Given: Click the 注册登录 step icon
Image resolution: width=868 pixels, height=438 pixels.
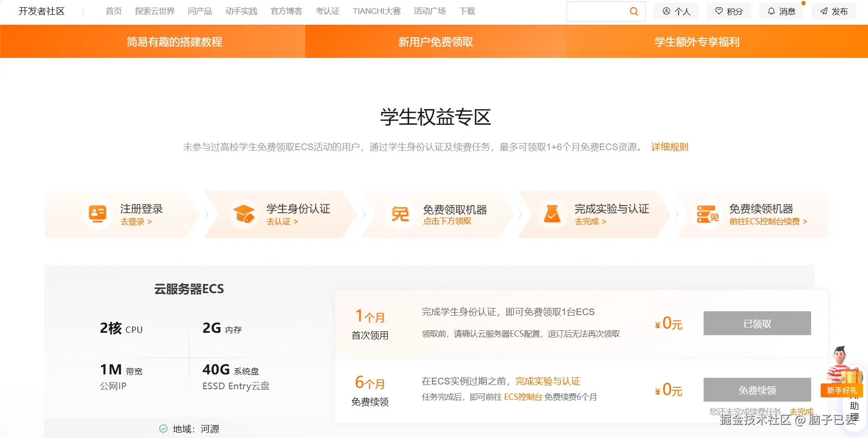Looking at the screenshot, I should pyautogui.click(x=98, y=213).
